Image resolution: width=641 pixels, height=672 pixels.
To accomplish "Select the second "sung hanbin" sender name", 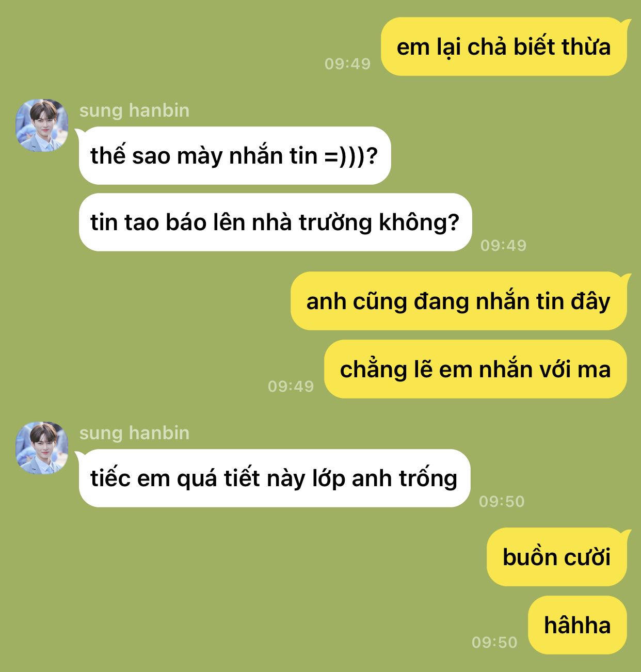I will point(134,433).
